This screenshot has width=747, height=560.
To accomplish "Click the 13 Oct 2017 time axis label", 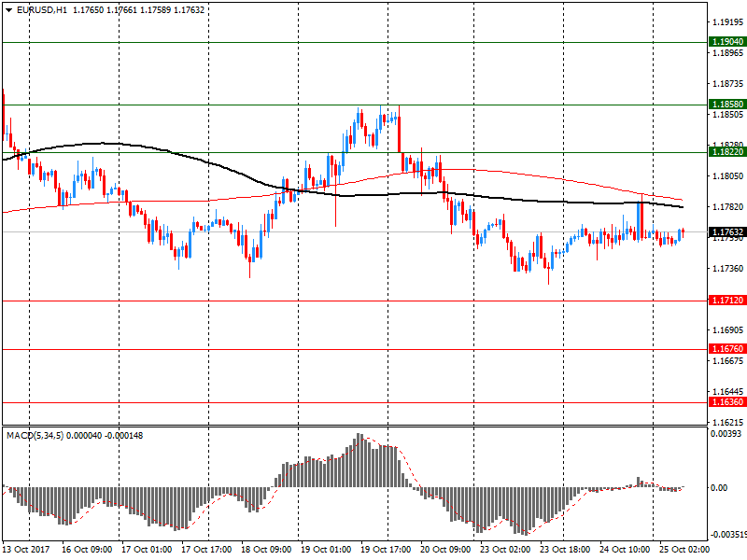I will 26,550.
